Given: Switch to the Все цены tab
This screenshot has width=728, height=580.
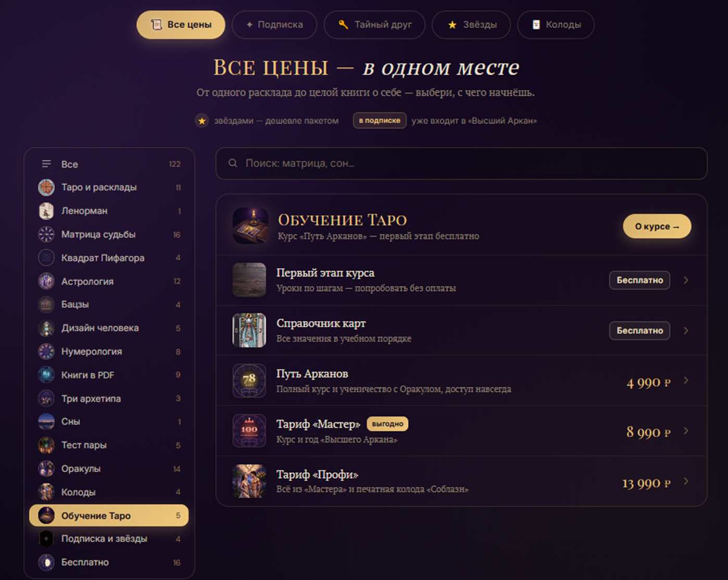Looking at the screenshot, I should (181, 24).
